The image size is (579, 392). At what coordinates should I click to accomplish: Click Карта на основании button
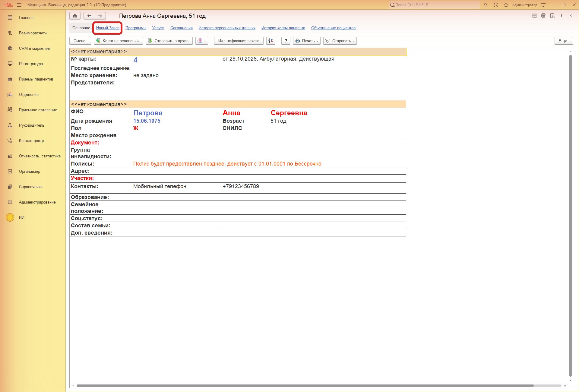click(118, 41)
